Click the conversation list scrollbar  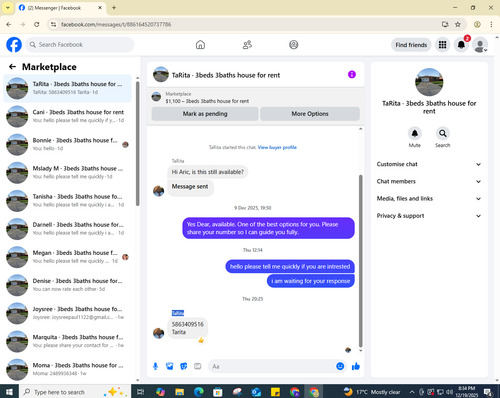137,145
